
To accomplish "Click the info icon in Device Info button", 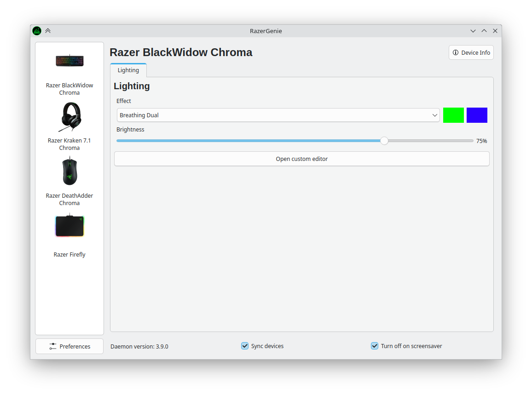I will (x=456, y=52).
